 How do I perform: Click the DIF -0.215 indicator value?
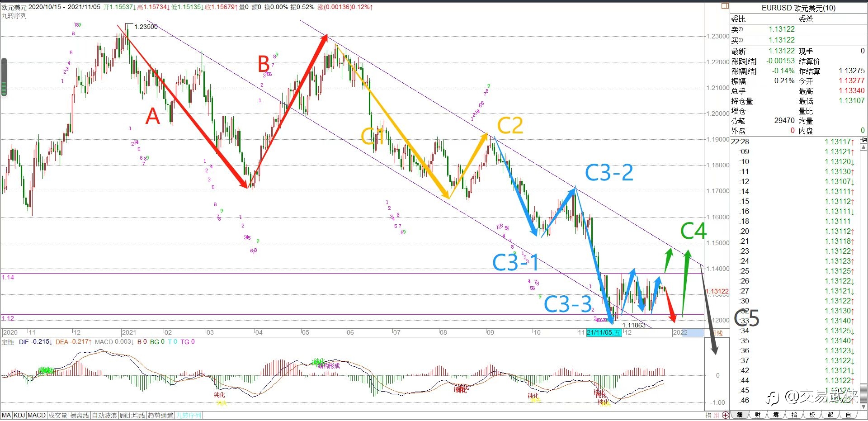point(36,342)
